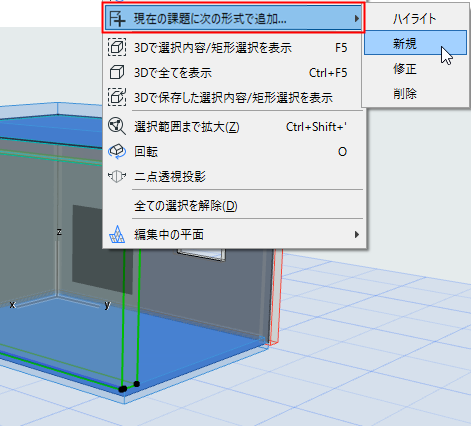The width and height of the screenshot is (471, 426).
Task: Click the x axis label in 3D view
Action: [12, 304]
